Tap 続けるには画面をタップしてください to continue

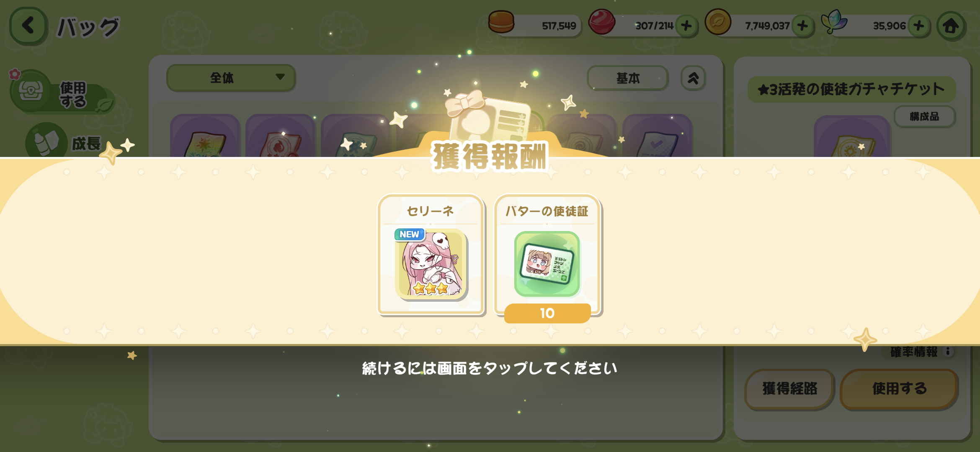pos(490,368)
